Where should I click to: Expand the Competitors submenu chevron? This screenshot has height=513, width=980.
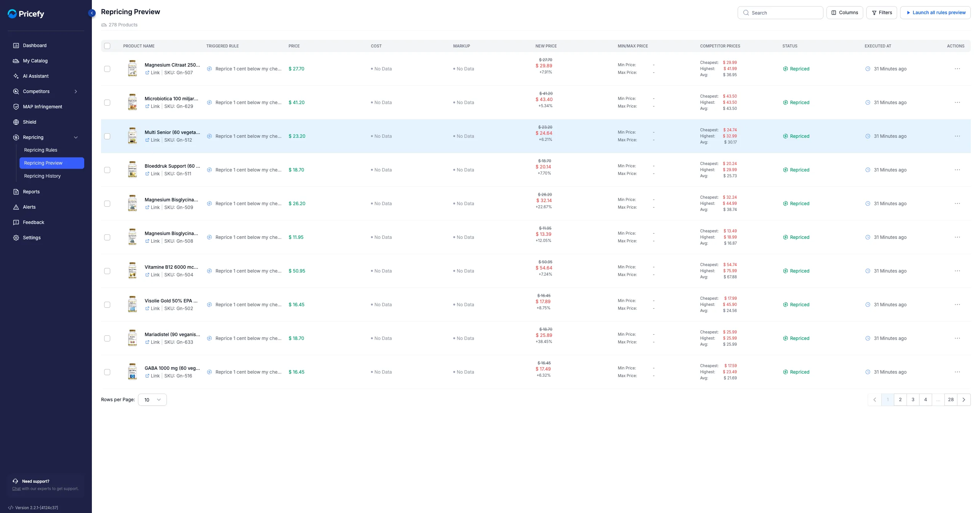click(76, 91)
